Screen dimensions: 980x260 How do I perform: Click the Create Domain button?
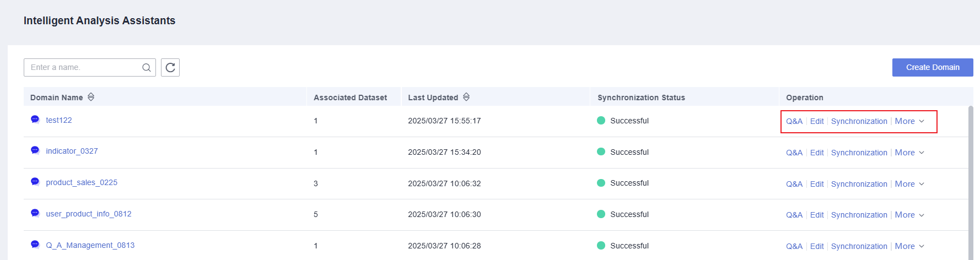933,67
